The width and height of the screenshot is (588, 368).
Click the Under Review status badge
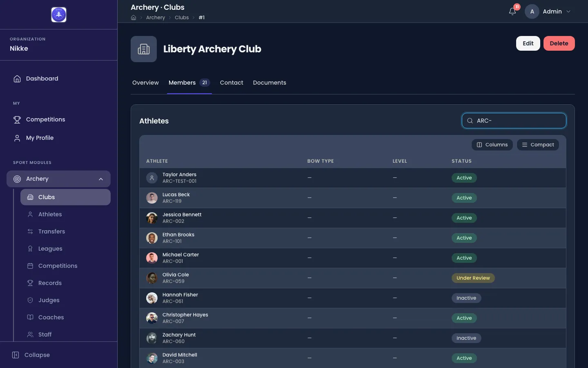473,278
